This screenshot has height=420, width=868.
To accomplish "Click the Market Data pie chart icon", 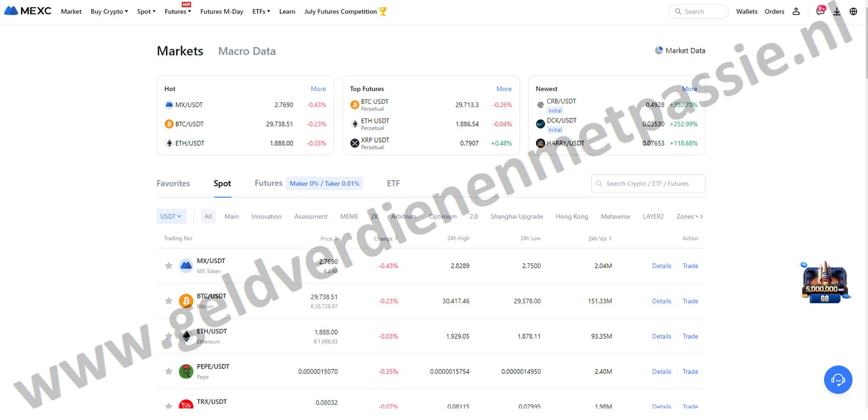I will (x=659, y=51).
